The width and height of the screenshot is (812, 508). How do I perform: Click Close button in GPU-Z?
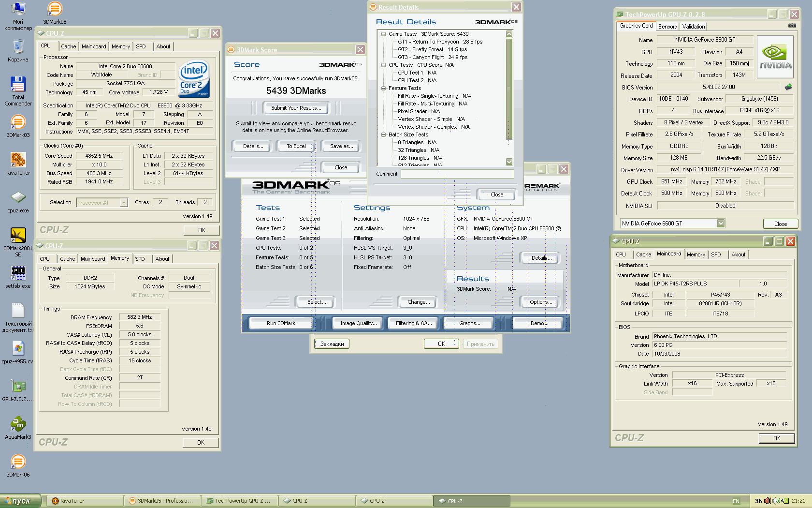click(x=780, y=224)
